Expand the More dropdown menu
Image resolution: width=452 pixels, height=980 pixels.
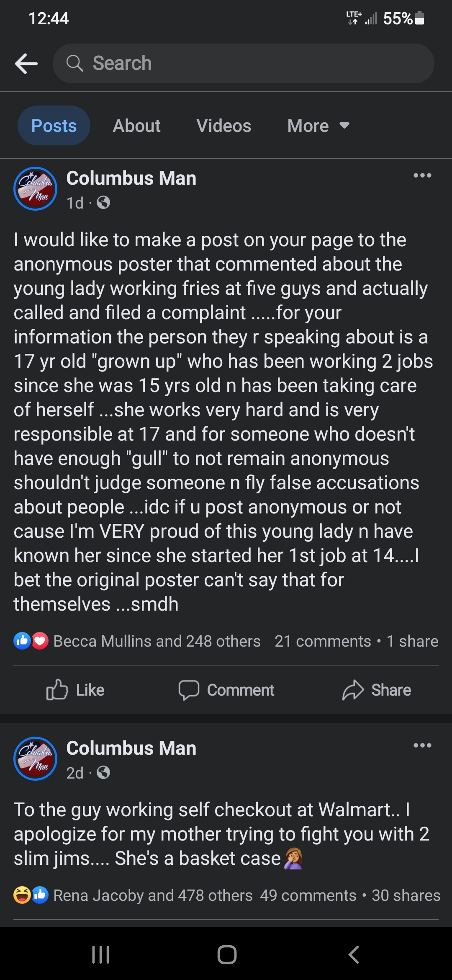tap(318, 126)
